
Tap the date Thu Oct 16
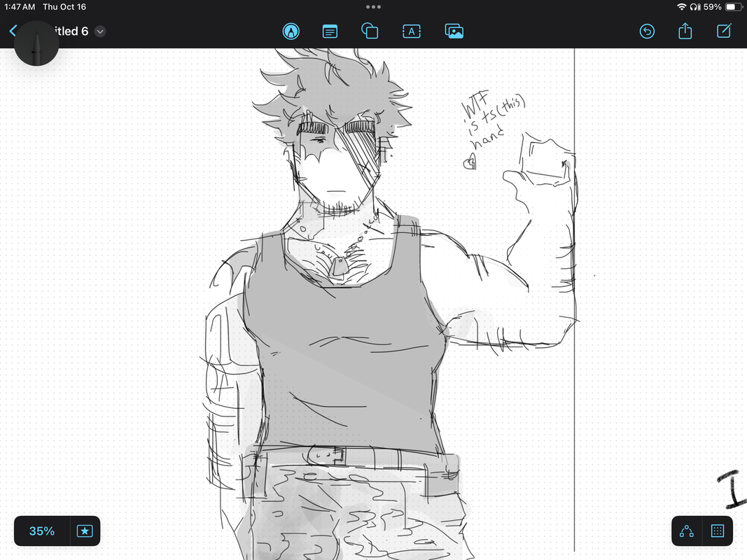pos(64,7)
